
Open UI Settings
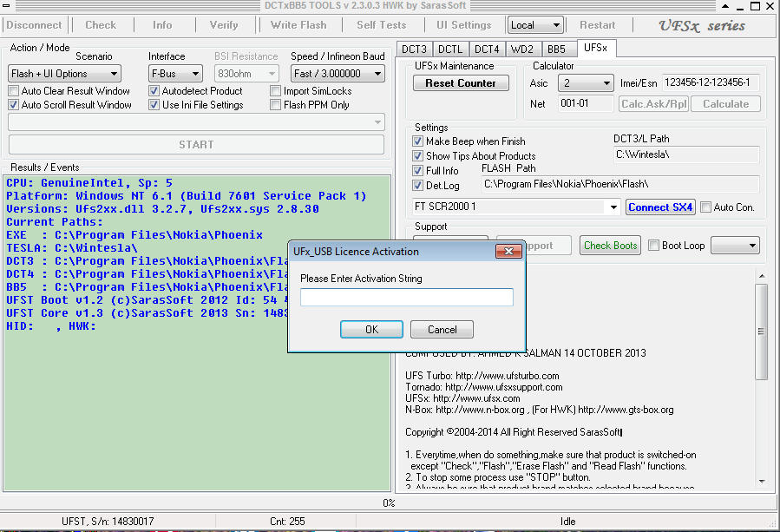point(463,25)
